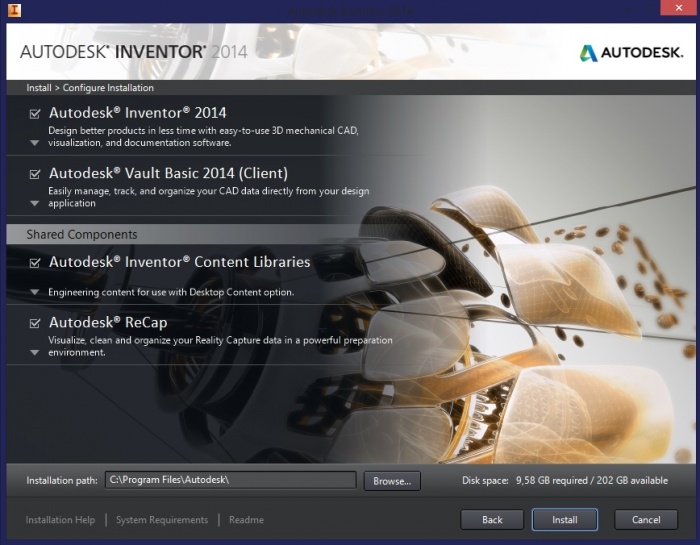Click the Inventor app icon in title bar
The height and width of the screenshot is (545, 700).
(14, 9)
